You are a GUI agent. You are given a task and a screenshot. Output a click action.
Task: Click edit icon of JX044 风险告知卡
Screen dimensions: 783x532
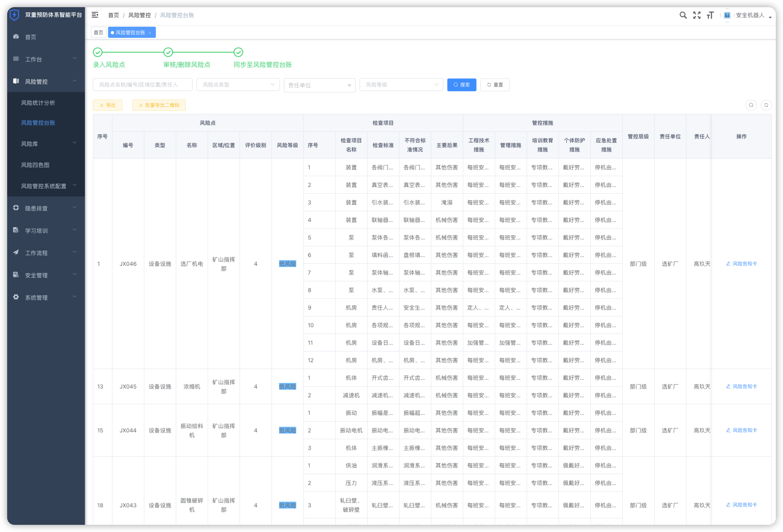coord(728,430)
